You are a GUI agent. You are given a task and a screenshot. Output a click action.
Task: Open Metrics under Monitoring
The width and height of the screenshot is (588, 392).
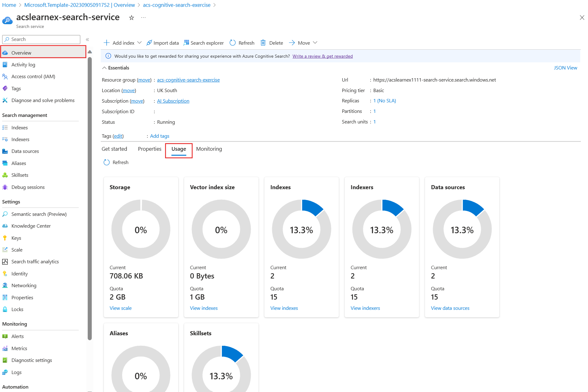[x=19, y=348]
